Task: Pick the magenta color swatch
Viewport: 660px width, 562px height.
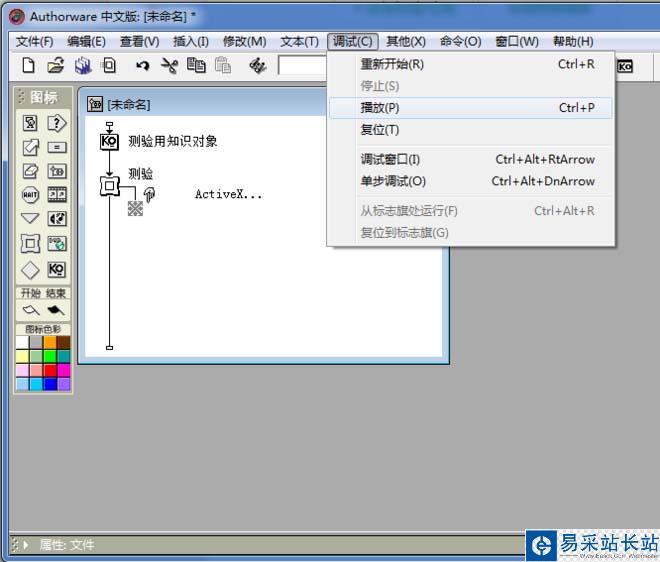Action: pyautogui.click(x=64, y=370)
